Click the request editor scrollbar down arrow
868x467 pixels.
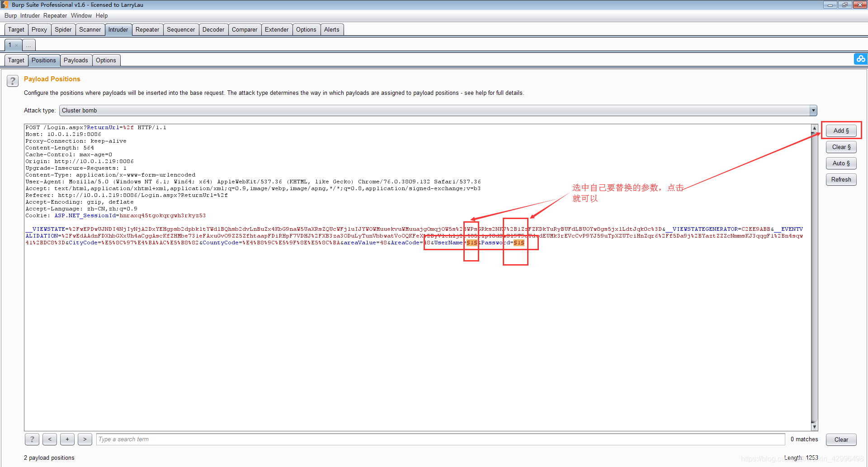click(815, 427)
